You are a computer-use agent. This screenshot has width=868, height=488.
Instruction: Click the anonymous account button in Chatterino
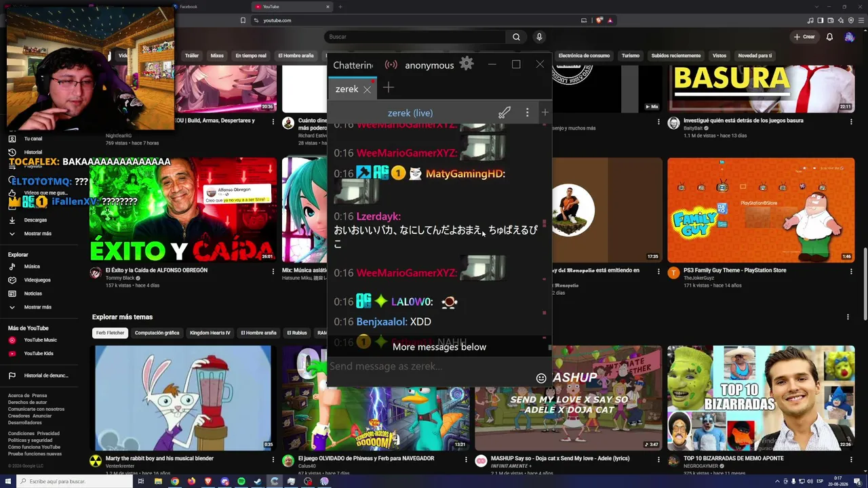pos(429,65)
